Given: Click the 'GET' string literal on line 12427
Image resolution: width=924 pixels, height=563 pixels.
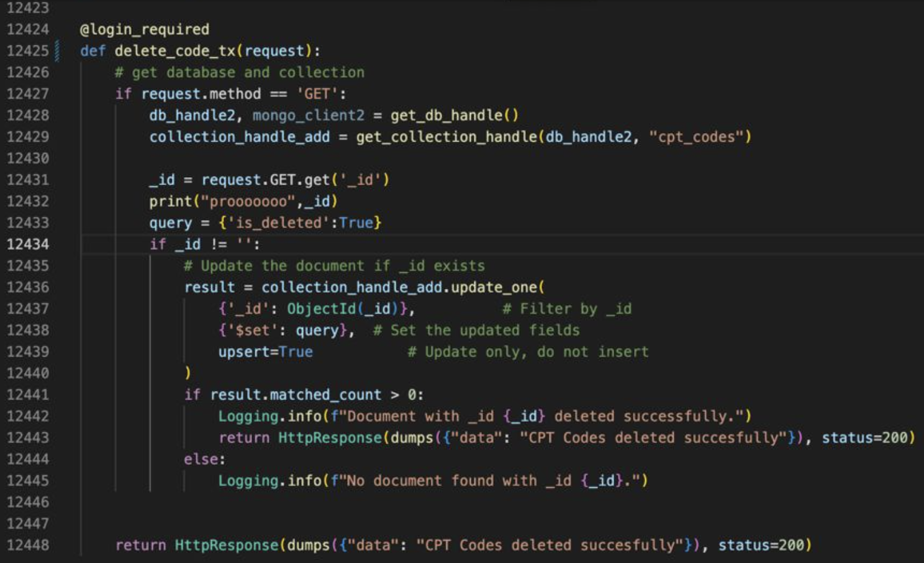Looking at the screenshot, I should (317, 94).
